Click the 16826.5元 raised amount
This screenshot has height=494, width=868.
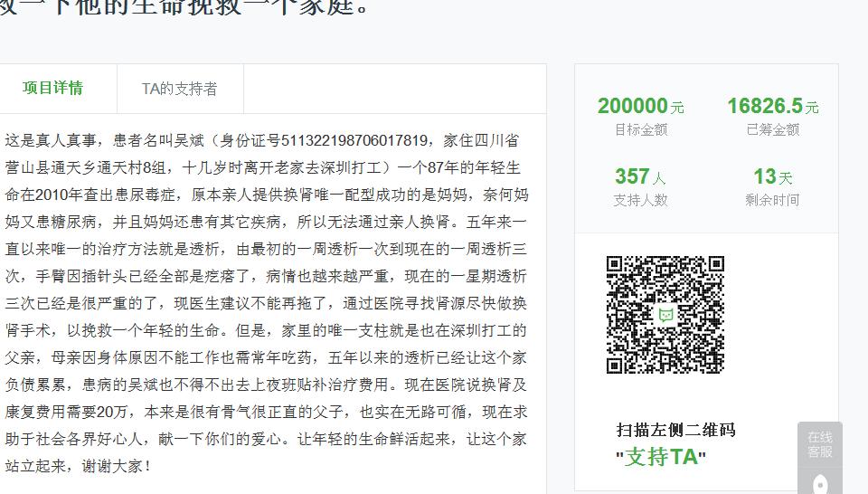772,107
